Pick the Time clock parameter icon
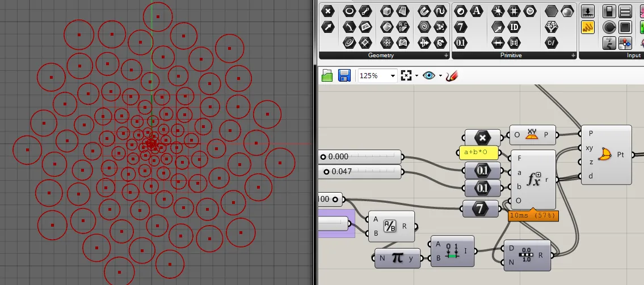644x285 pixels. tap(530, 11)
